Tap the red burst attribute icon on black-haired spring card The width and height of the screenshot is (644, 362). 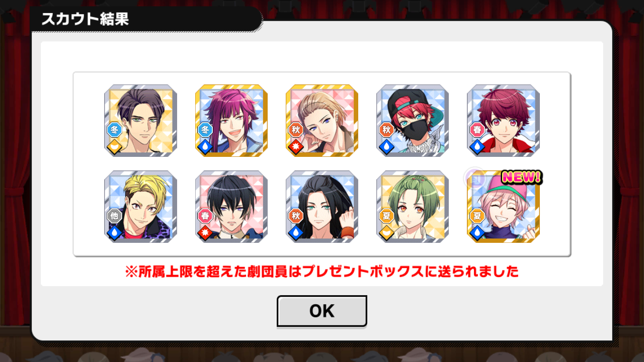click(x=205, y=233)
